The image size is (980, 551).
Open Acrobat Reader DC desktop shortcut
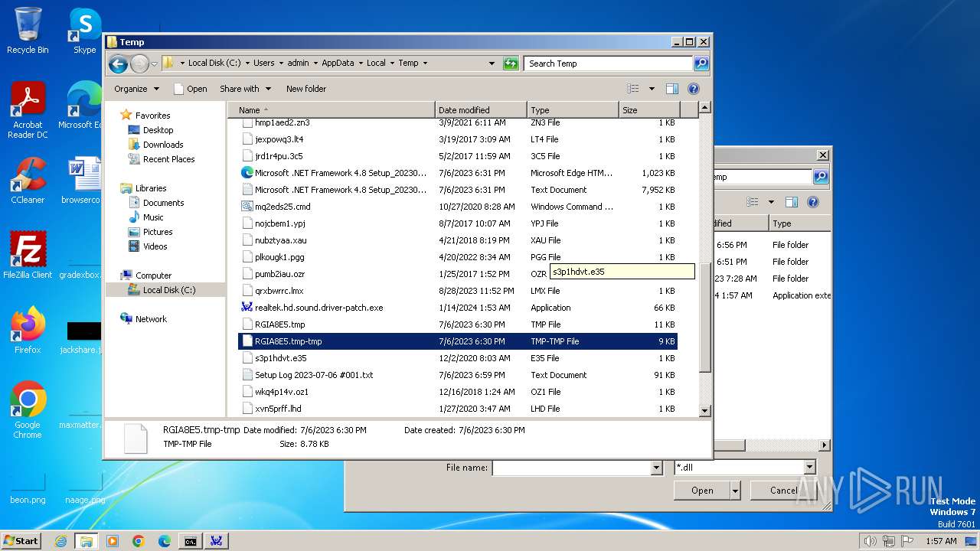28,110
